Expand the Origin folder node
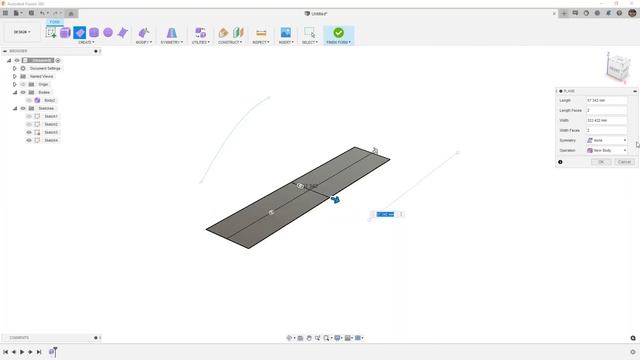The height and width of the screenshot is (360, 640). pyautogui.click(x=15, y=84)
